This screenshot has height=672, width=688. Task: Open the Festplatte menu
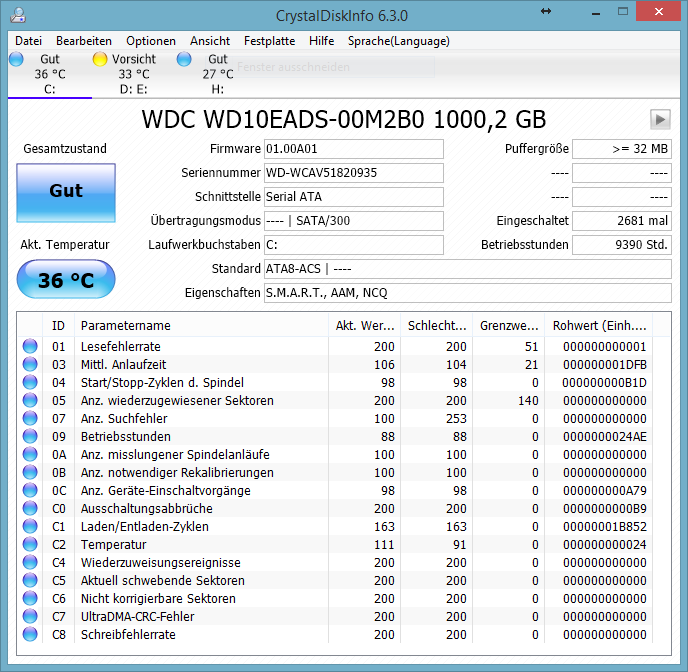pyautogui.click(x=269, y=41)
